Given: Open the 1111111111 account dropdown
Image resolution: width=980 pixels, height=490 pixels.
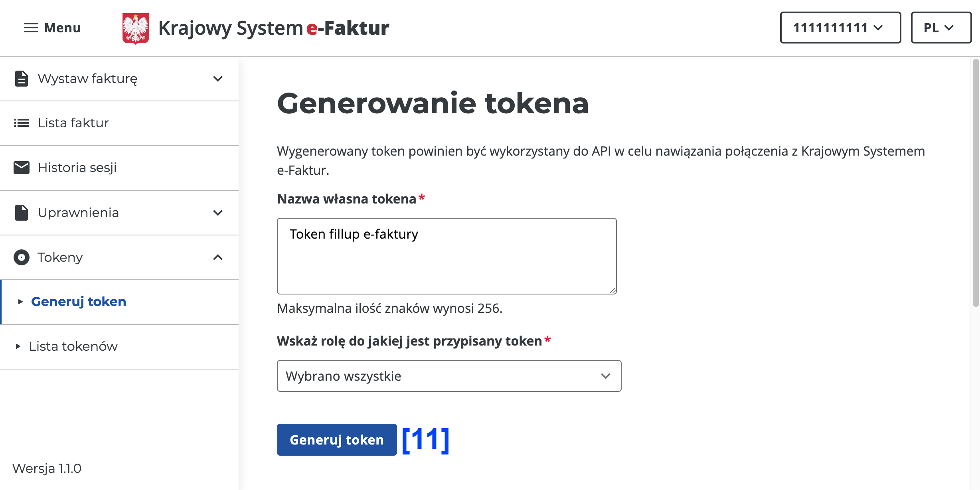Looking at the screenshot, I should pos(840,28).
